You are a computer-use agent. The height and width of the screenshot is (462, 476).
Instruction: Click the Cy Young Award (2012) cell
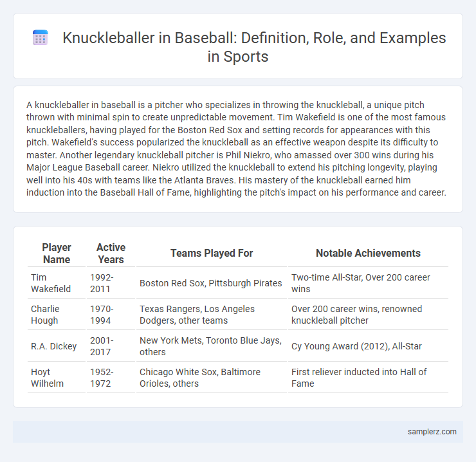coord(368,346)
